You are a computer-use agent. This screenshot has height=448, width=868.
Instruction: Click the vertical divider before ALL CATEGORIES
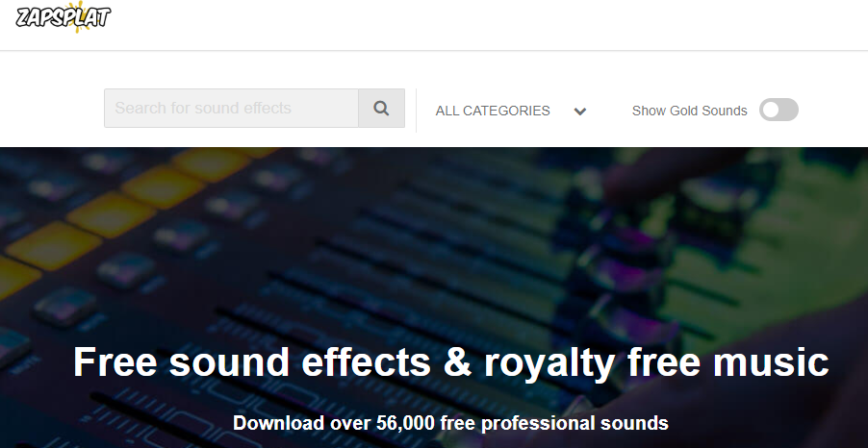coord(417,111)
